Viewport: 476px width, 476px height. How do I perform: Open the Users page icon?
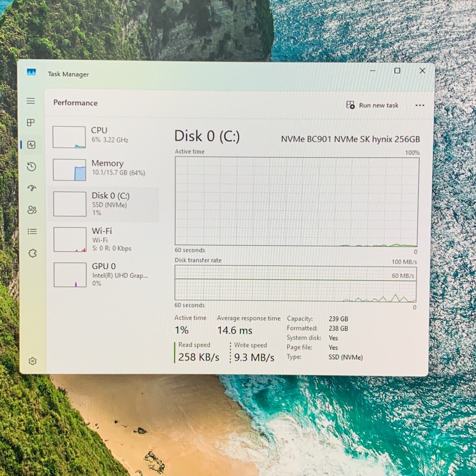(x=32, y=210)
